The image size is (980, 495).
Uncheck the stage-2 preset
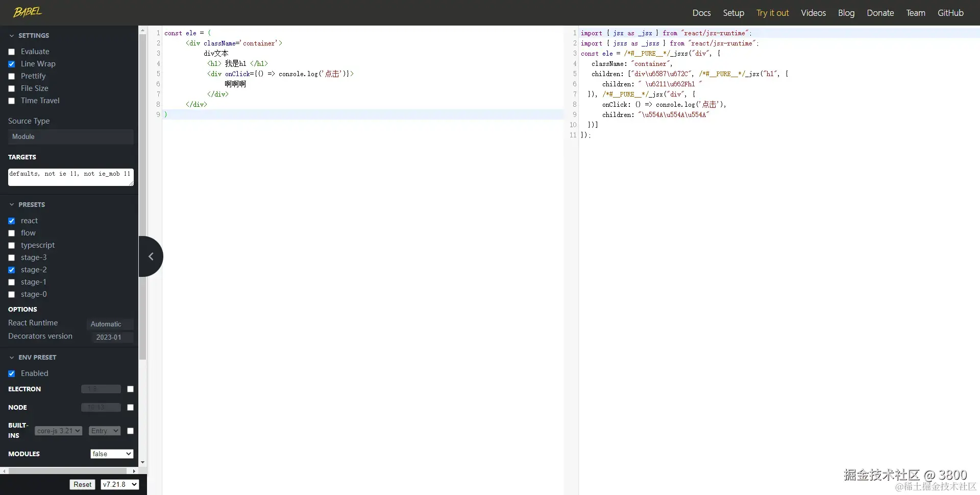pos(12,270)
